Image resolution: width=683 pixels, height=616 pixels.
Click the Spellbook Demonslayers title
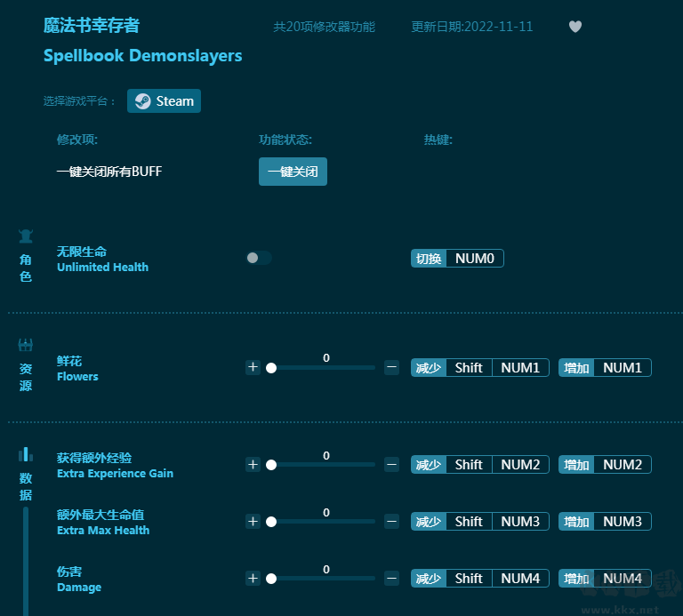pyautogui.click(x=142, y=56)
